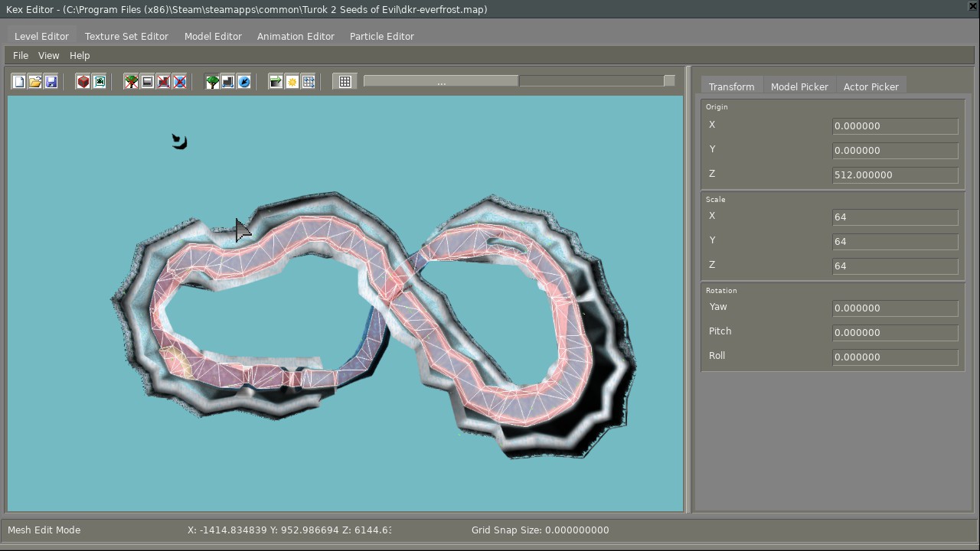The height and width of the screenshot is (551, 980).
Task: Click the Origin Z input field
Action: [x=894, y=174]
